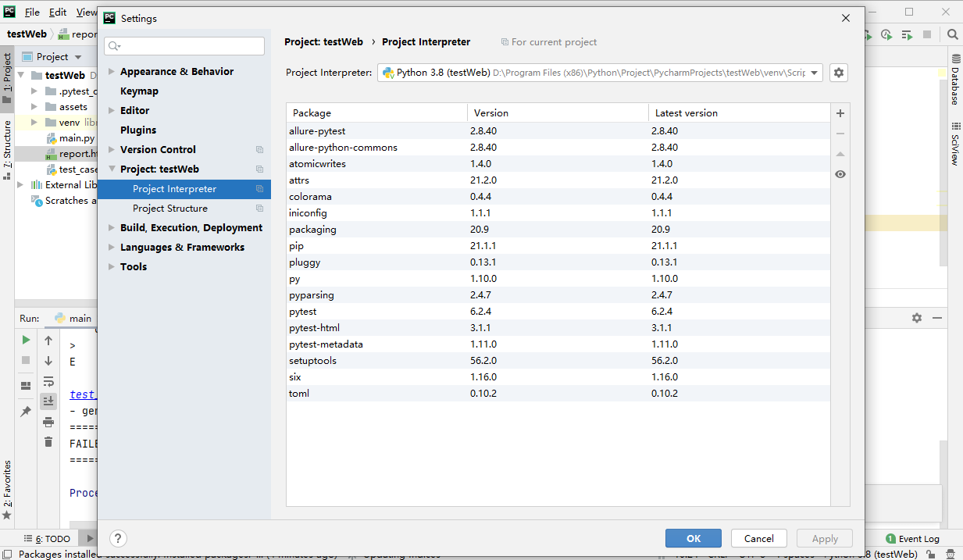Viewport: 963px width, 560px height.
Task: Sort by Latest version column header
Action: pyautogui.click(x=739, y=113)
